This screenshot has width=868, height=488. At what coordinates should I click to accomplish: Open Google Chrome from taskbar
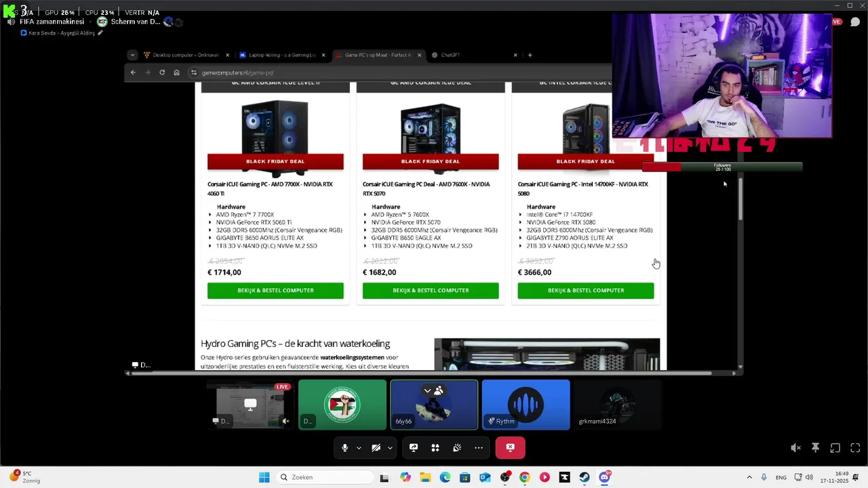coord(524,477)
